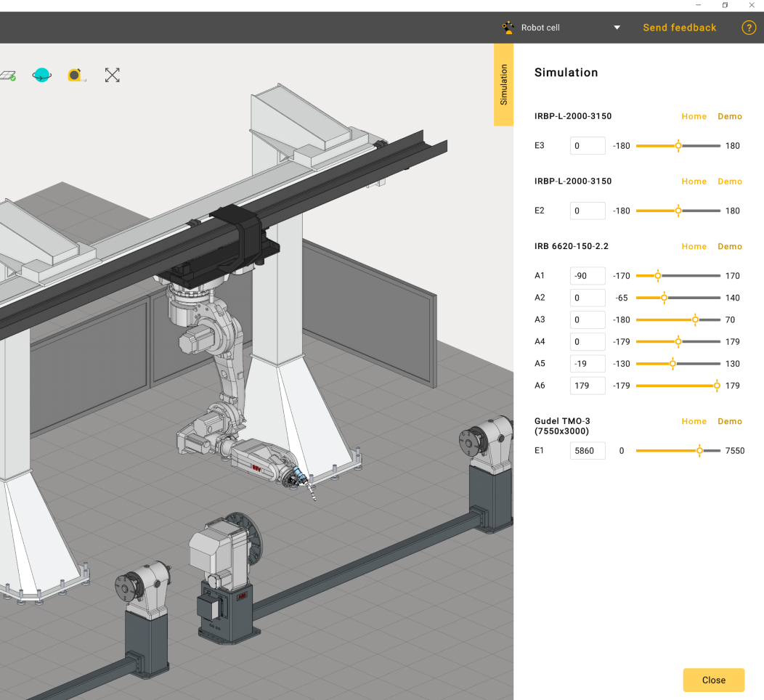This screenshot has height=700, width=764.
Task: Open help via the question mark icon
Action: pos(749,28)
